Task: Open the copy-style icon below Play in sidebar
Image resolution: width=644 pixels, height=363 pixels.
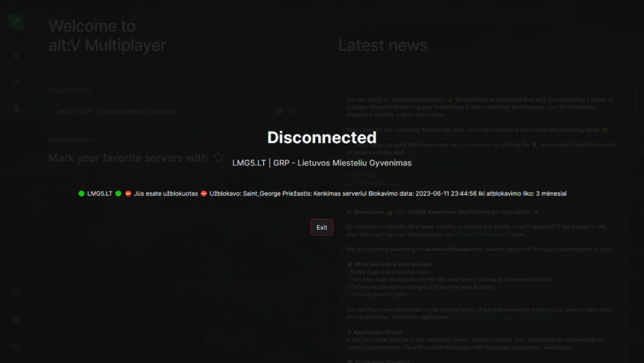Action: point(16,108)
